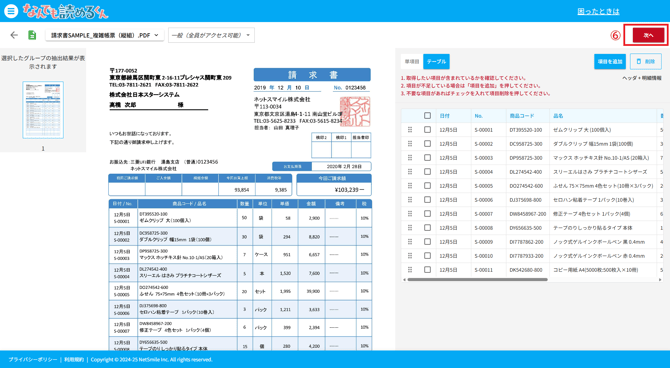Open the 利用規約 footer link
670x368 pixels.
[x=74, y=359]
